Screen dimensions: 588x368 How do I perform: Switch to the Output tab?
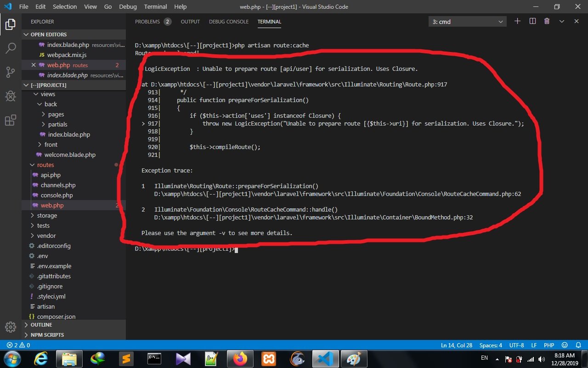190,22
